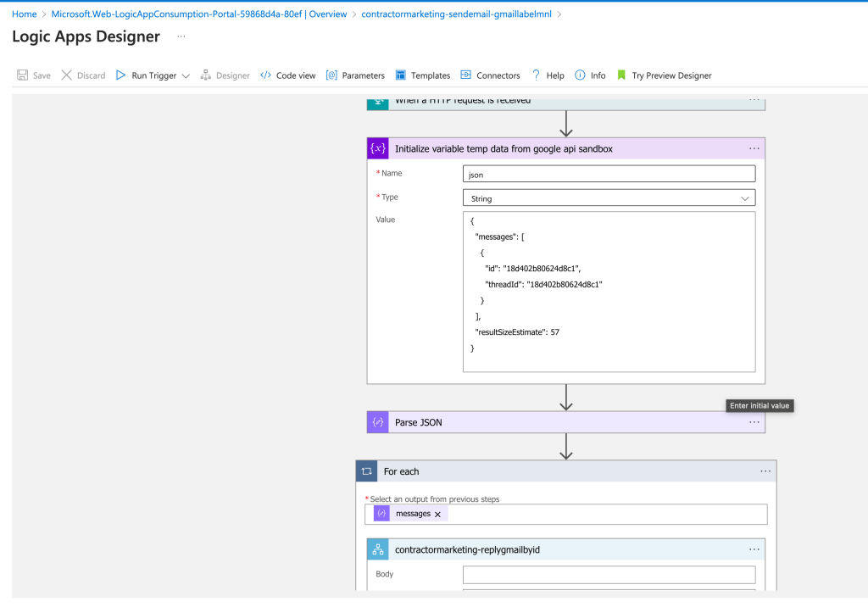Collapse Initialize variable action header
Screen dimensions: 868x607
(565, 148)
